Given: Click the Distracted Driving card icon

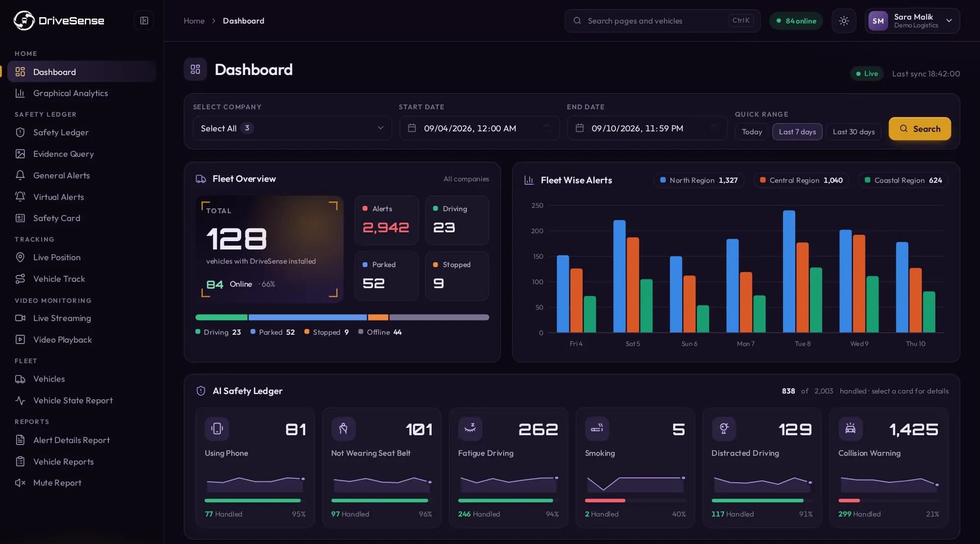Looking at the screenshot, I should (x=724, y=428).
